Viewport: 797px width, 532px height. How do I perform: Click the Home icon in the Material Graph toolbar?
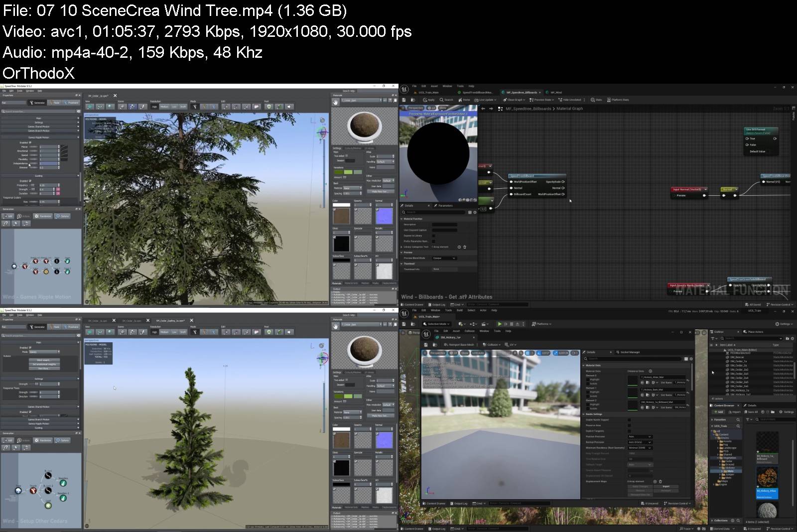(464, 100)
